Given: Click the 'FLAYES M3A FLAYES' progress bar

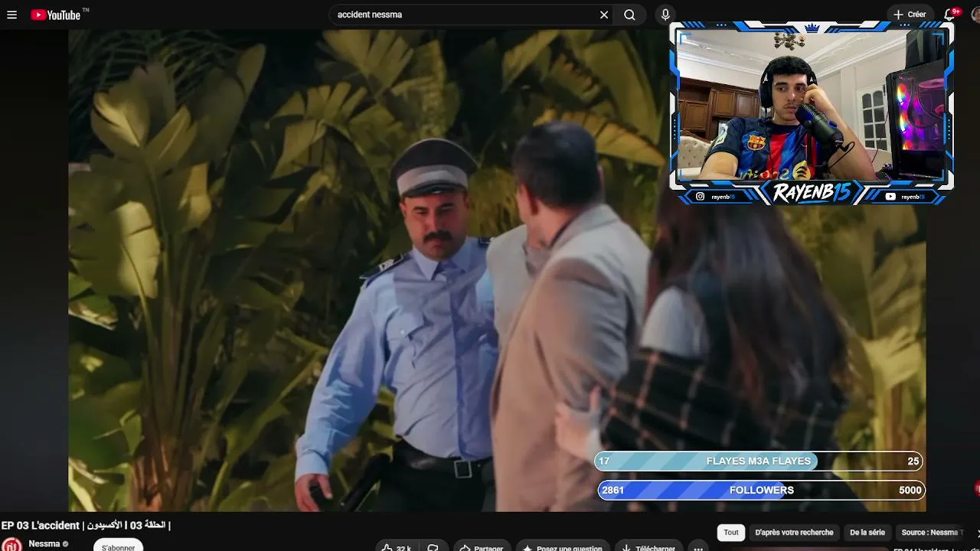Looking at the screenshot, I should [759, 461].
